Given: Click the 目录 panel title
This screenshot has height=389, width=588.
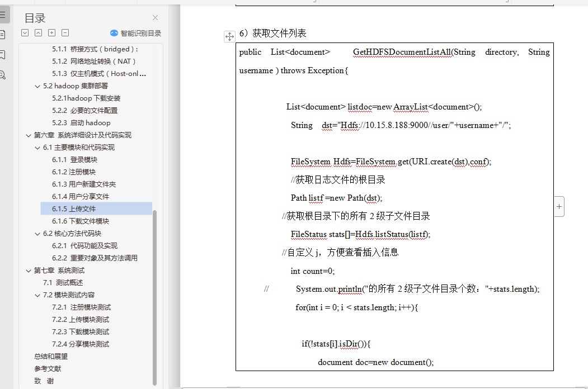Looking at the screenshot, I should (x=35, y=18).
